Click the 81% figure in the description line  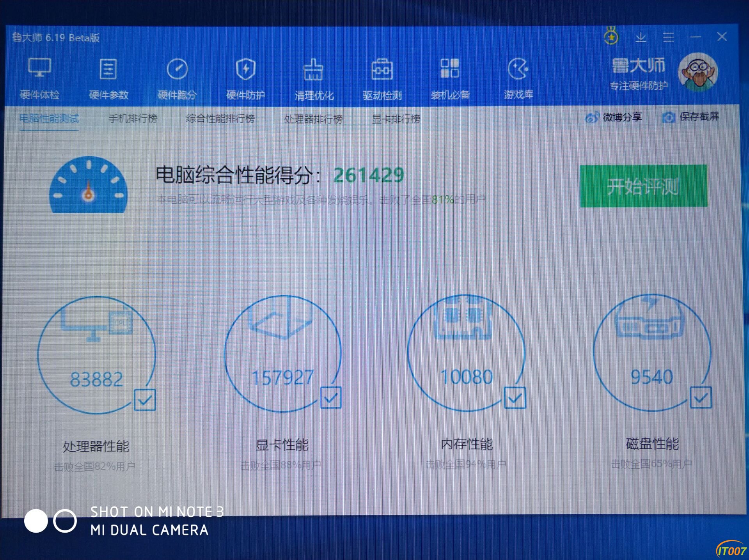pyautogui.click(x=443, y=200)
